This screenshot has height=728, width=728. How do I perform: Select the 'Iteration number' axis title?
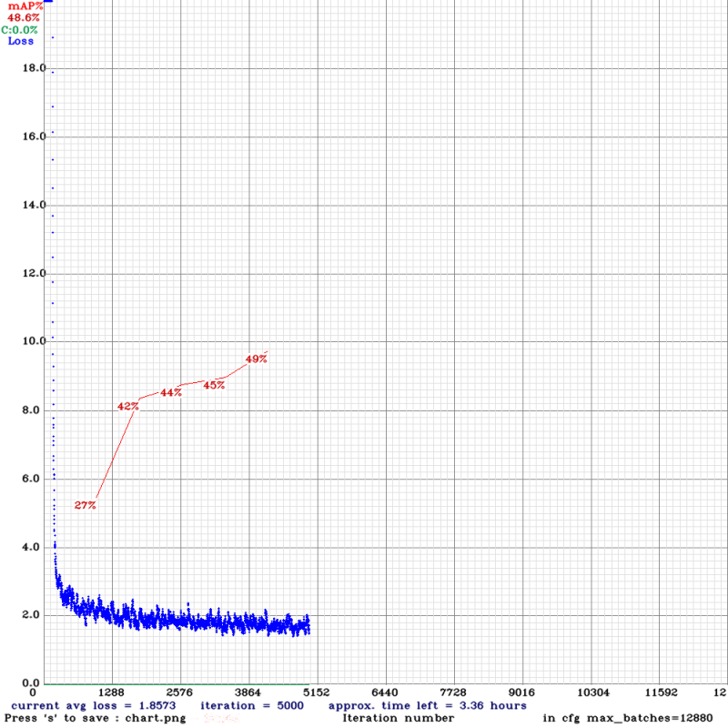point(398,718)
